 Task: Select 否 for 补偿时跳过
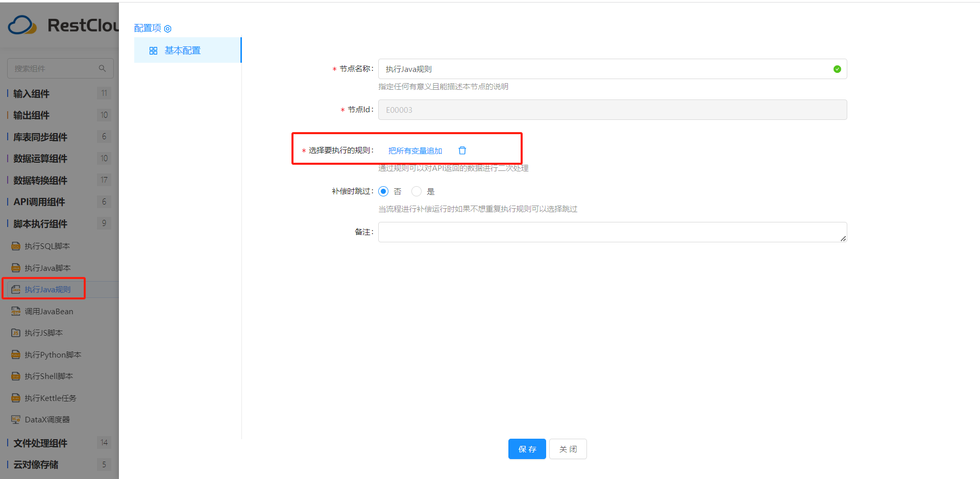[x=383, y=191]
